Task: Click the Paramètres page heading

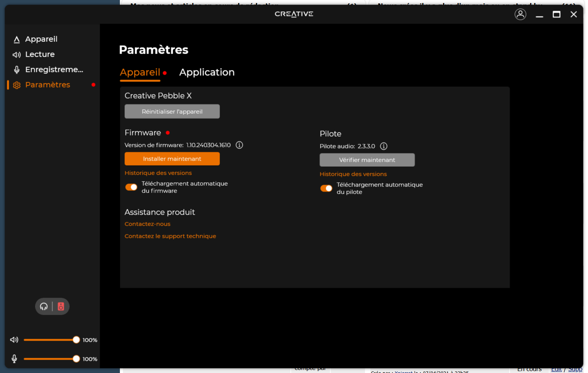Action: point(154,50)
